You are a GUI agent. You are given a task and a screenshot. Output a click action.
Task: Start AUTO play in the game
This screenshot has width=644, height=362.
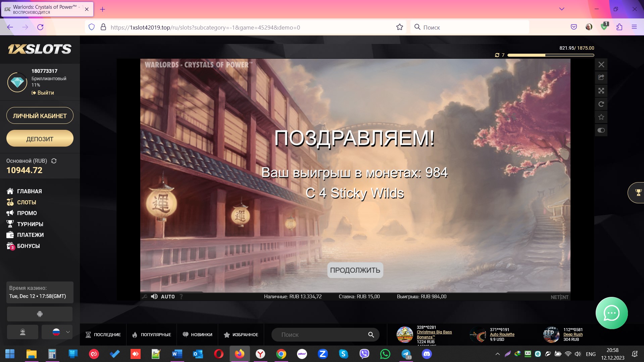tap(168, 297)
